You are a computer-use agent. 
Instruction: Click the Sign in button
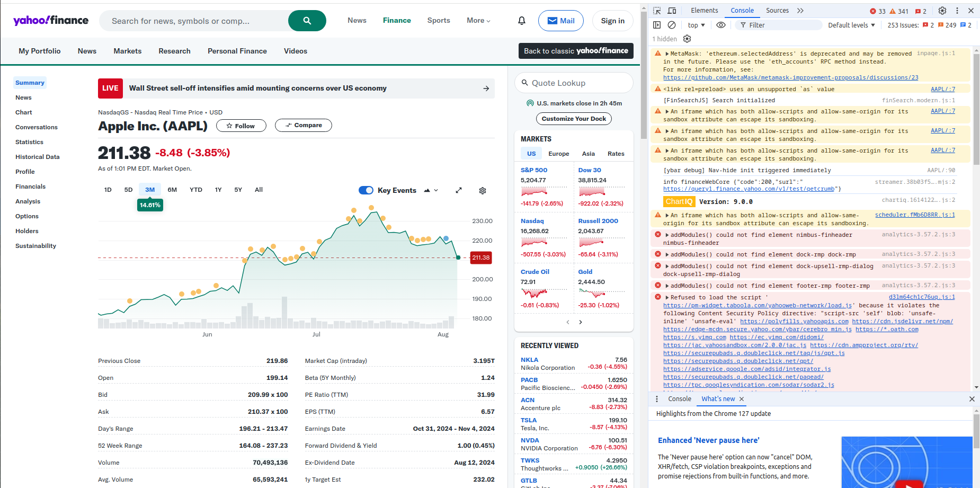[x=613, y=21]
